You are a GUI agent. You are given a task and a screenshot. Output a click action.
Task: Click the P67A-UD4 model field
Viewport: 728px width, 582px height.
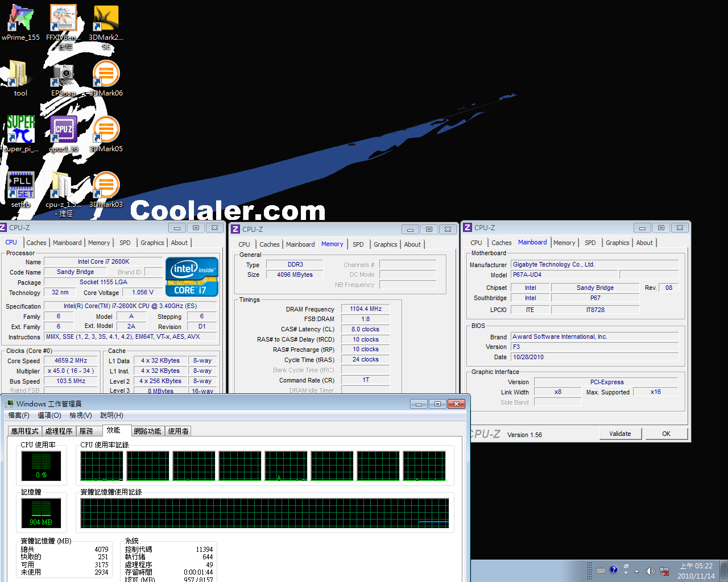tap(563, 275)
